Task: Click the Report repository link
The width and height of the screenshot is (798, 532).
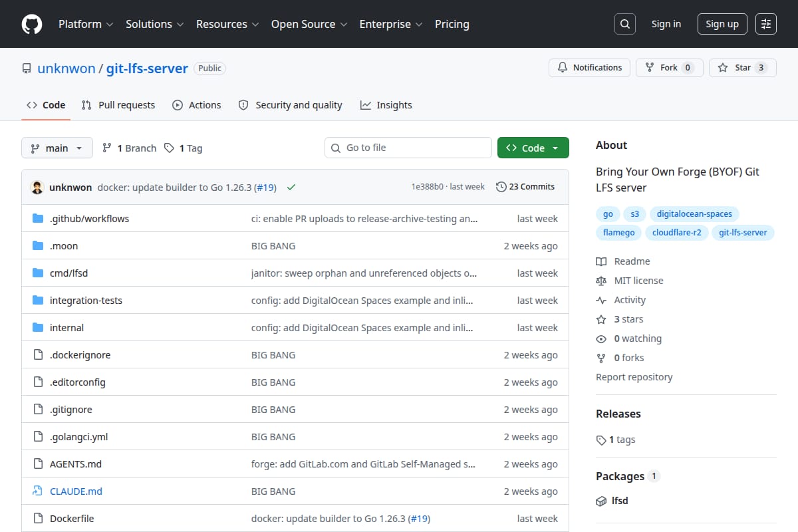Action: tap(634, 377)
